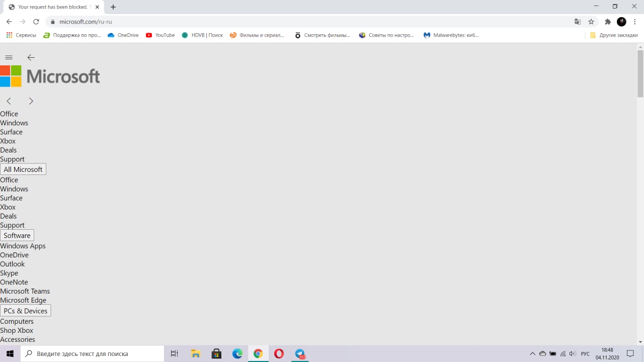Open the HDVB | Поиск bookmark

click(x=202, y=35)
